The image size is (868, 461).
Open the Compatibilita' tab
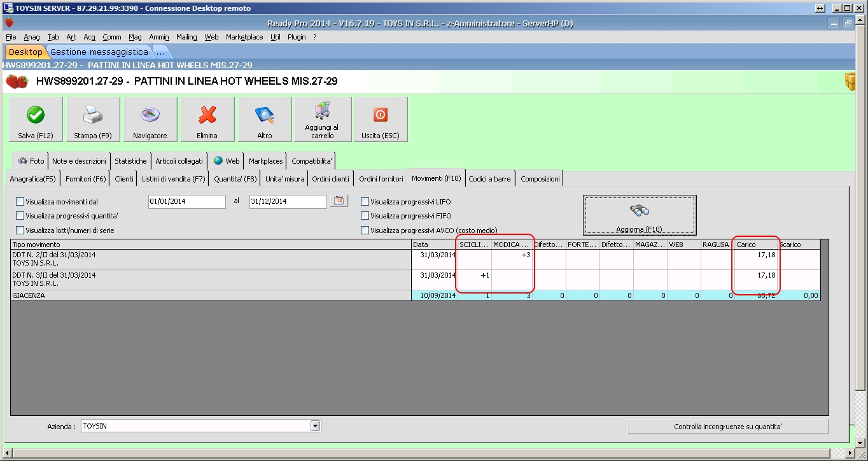(x=311, y=161)
